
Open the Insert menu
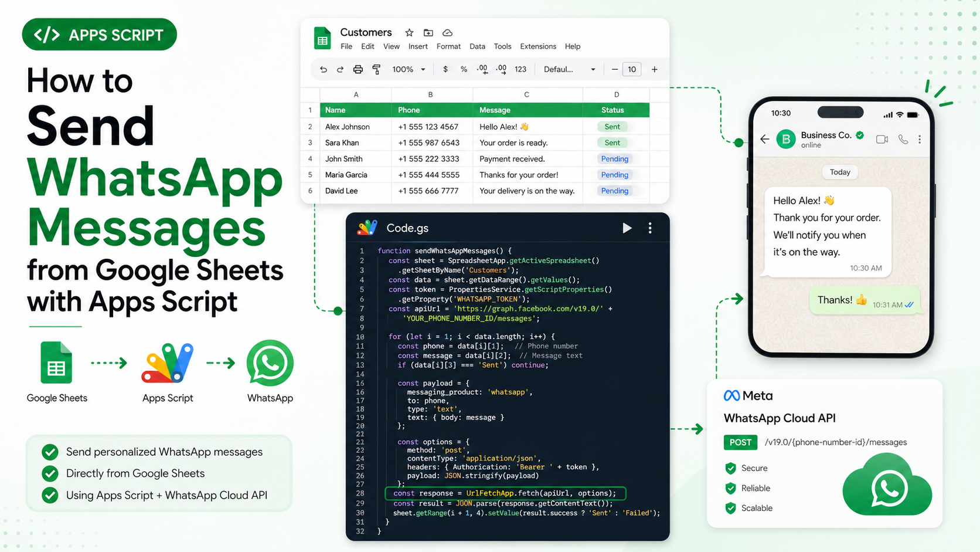(418, 46)
